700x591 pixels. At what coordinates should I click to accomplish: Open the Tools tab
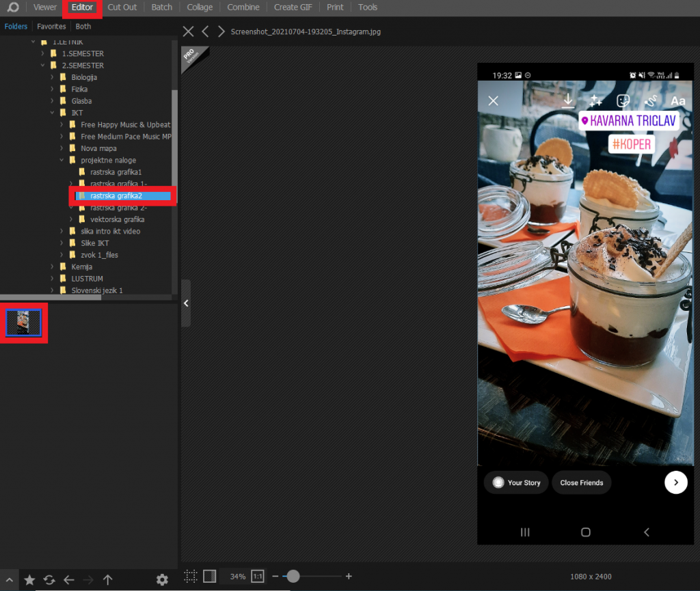[x=367, y=7]
